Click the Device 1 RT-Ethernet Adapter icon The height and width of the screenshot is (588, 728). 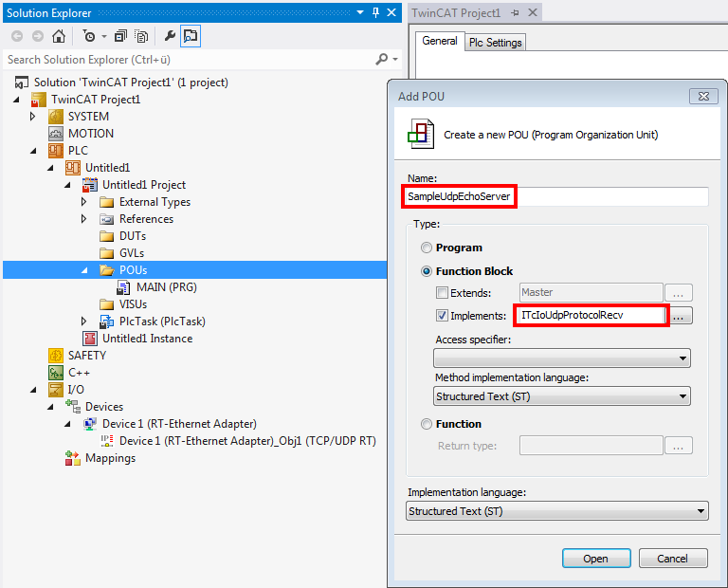click(90, 424)
